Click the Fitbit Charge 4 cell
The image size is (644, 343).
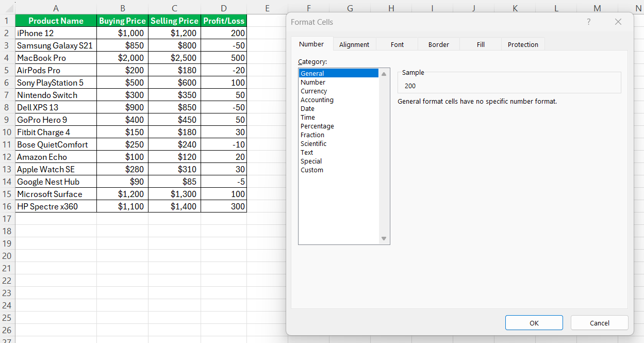pyautogui.click(x=56, y=132)
